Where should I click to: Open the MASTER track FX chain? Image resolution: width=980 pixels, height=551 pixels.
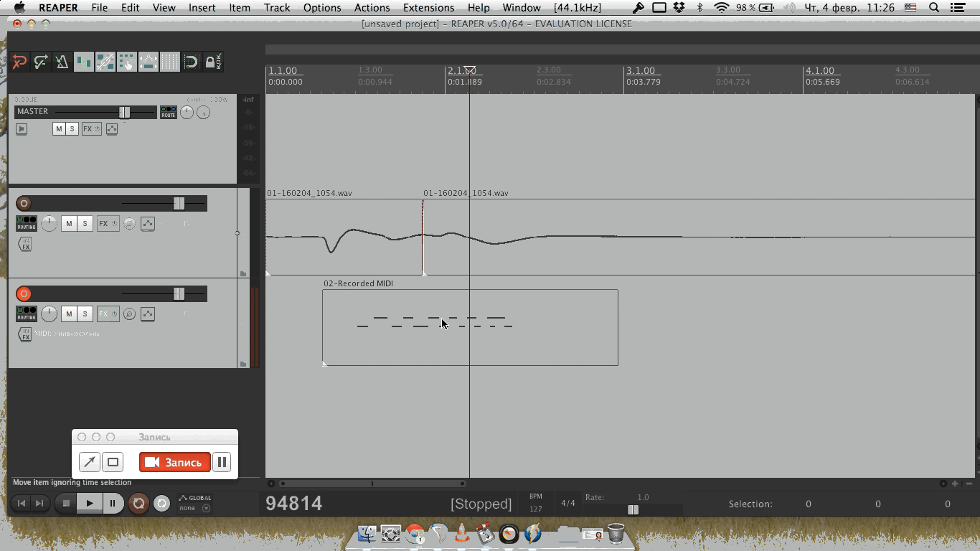tap(91, 129)
